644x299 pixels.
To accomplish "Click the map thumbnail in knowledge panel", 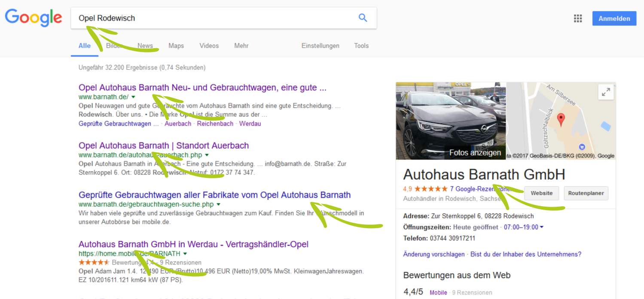I will click(x=561, y=121).
